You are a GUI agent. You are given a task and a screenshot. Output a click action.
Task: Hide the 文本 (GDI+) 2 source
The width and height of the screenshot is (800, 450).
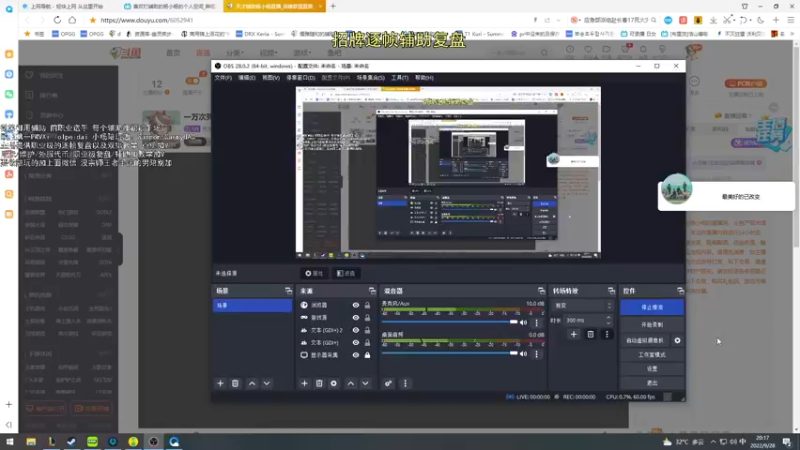click(356, 330)
